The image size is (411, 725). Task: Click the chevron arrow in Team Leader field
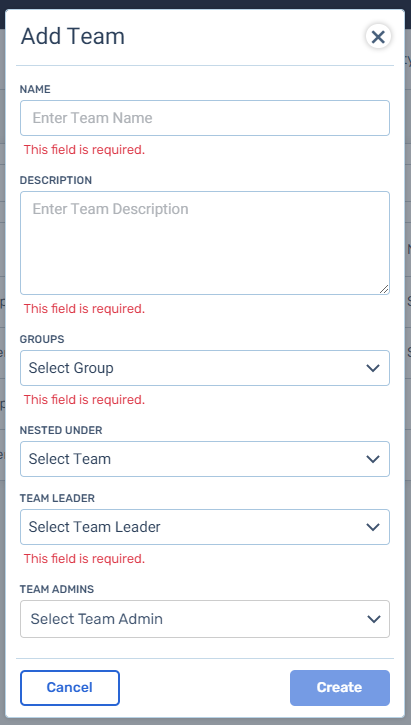(x=373, y=527)
